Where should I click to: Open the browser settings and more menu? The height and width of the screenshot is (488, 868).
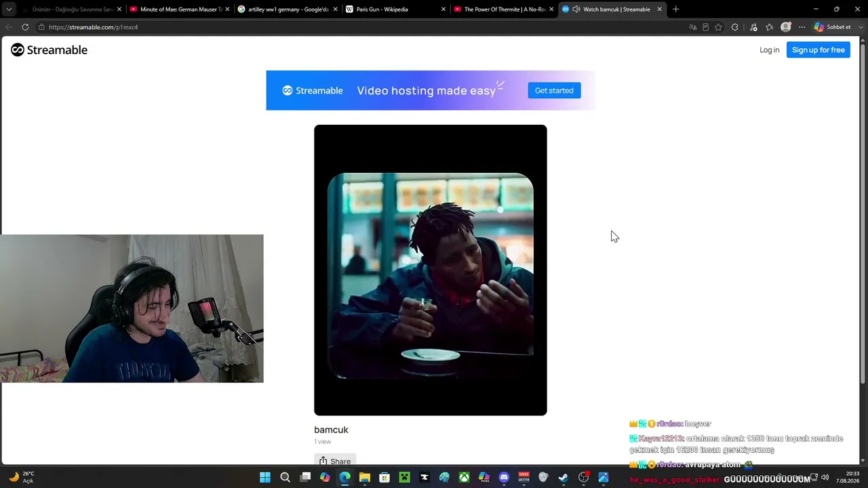coord(802,27)
